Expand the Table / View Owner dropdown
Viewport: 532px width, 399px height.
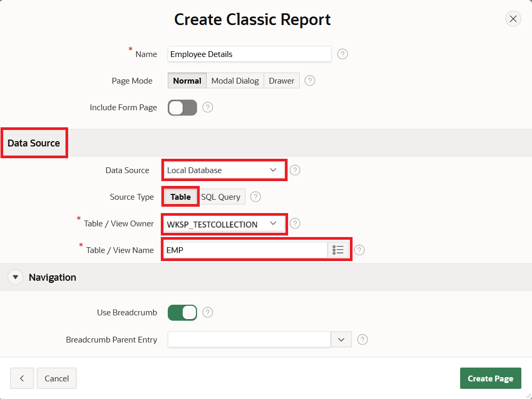coord(224,224)
